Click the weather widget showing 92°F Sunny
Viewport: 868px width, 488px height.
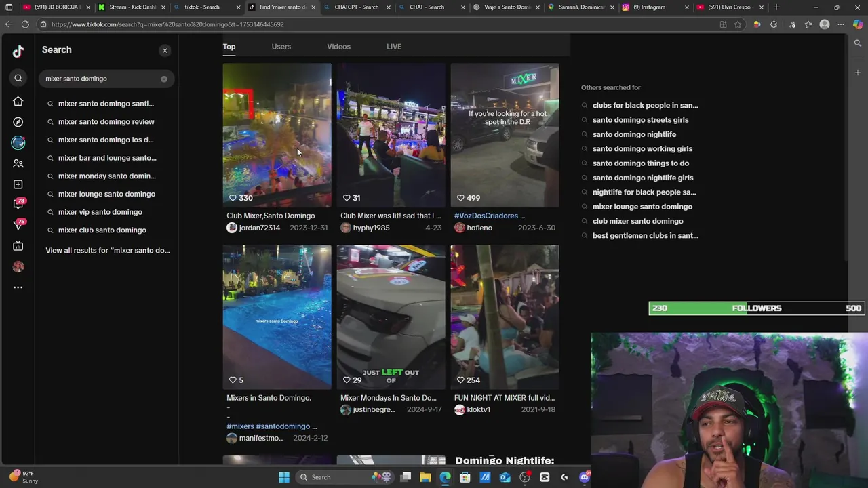tap(23, 477)
